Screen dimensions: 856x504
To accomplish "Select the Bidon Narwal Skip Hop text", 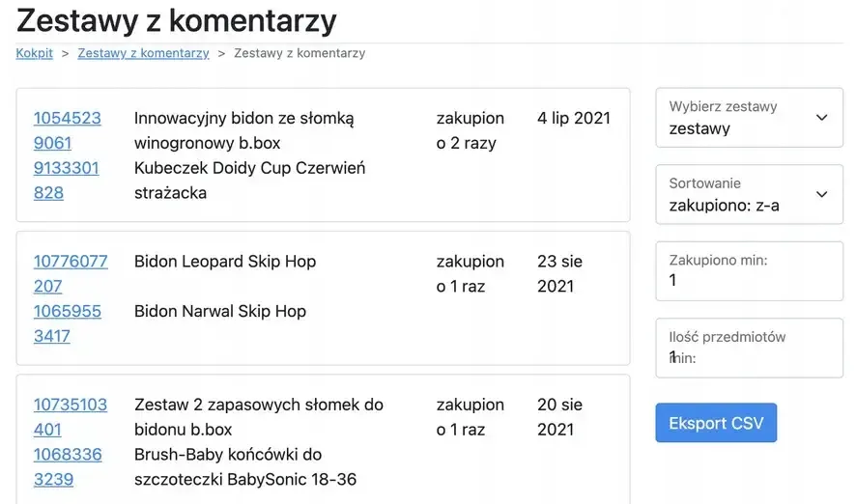I will click(x=219, y=311).
